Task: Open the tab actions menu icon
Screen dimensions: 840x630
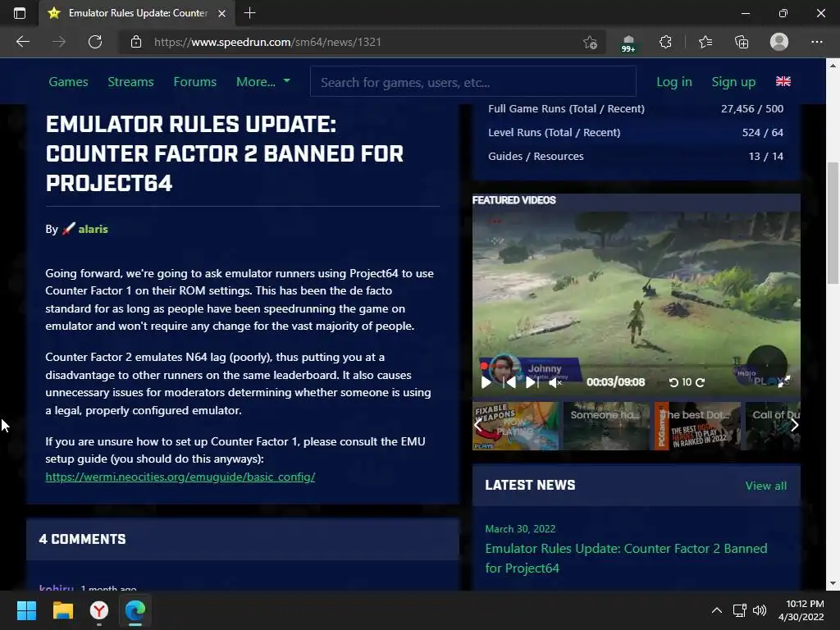Action: click(x=20, y=13)
